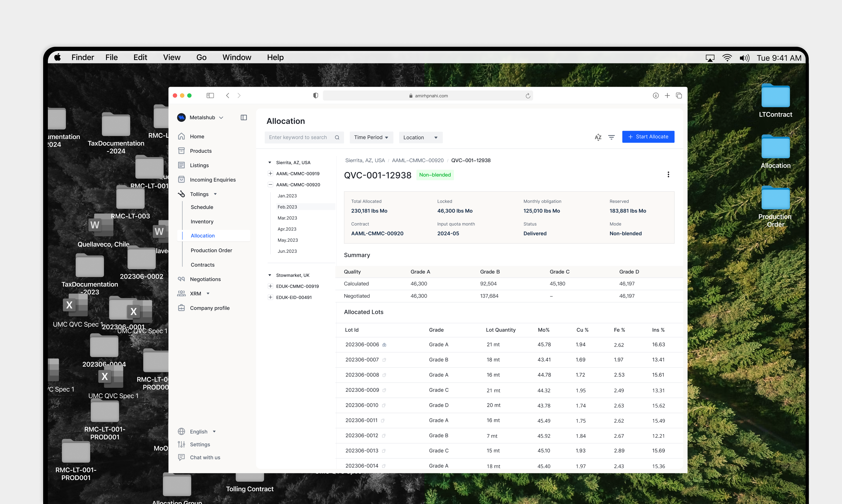Click the Chat with us icon
Viewport: 842px width, 504px height.
click(181, 457)
